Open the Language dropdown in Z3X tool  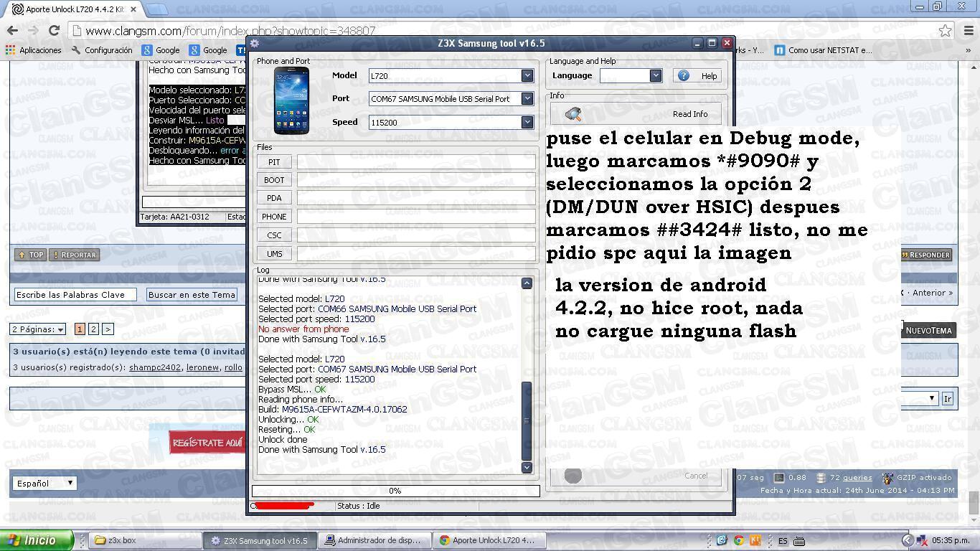[655, 75]
